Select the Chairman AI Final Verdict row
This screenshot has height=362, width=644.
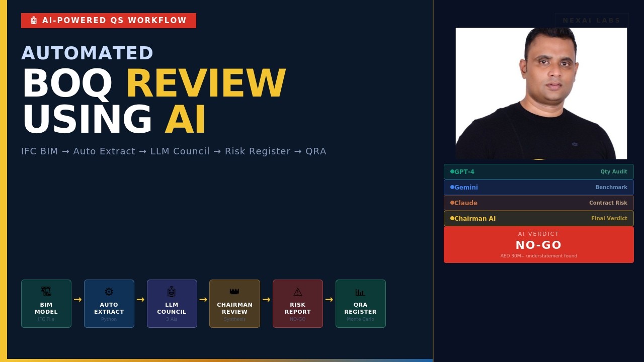click(x=539, y=218)
